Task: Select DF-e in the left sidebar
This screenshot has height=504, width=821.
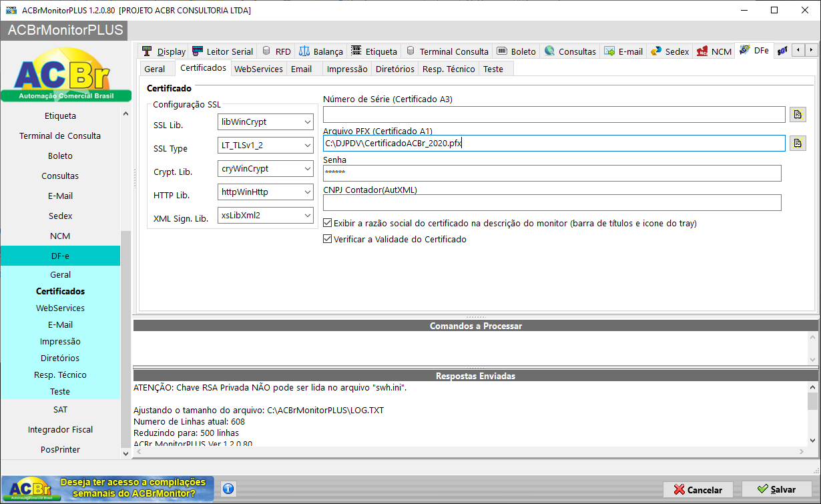Action: tap(60, 256)
